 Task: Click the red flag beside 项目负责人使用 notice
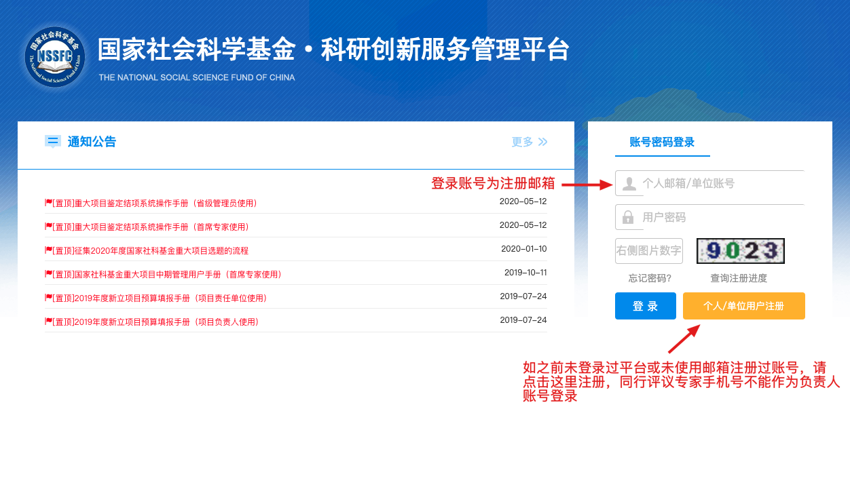48,322
